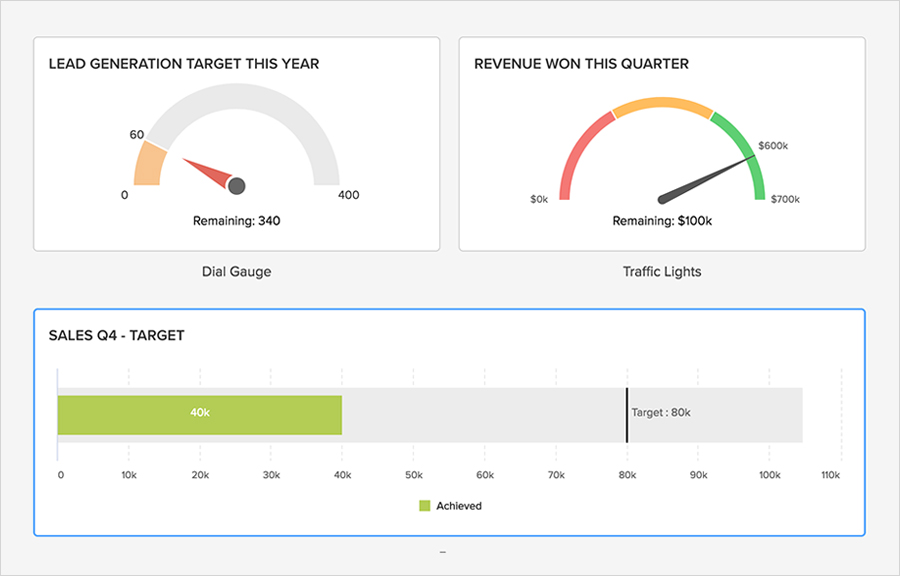Click the black Target 80k marker line
The height and width of the screenshot is (576, 900).
[x=627, y=415]
